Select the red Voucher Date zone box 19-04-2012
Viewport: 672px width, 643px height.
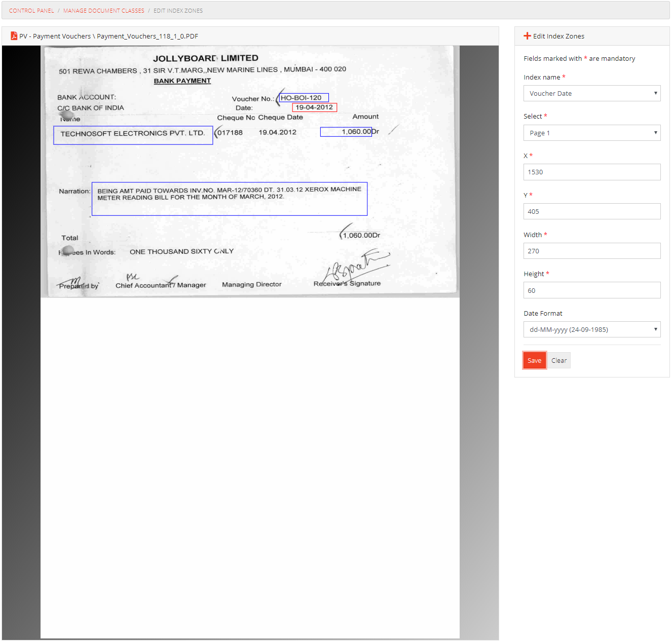point(315,107)
